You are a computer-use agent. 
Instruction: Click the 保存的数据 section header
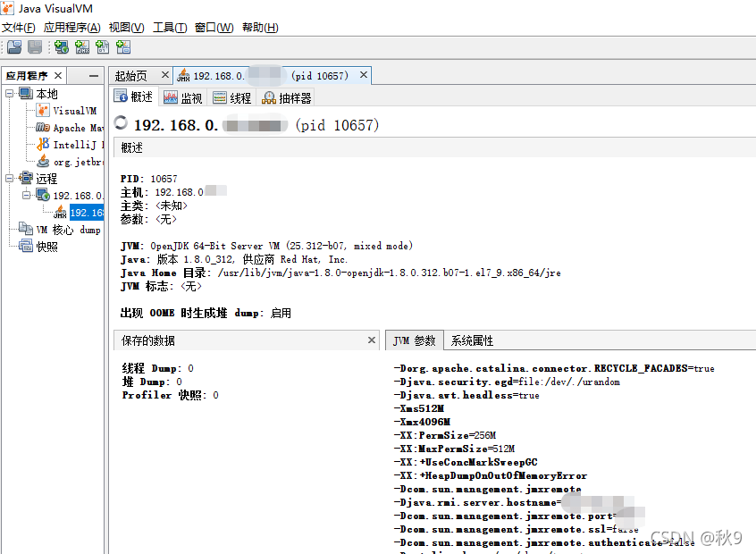tap(247, 340)
